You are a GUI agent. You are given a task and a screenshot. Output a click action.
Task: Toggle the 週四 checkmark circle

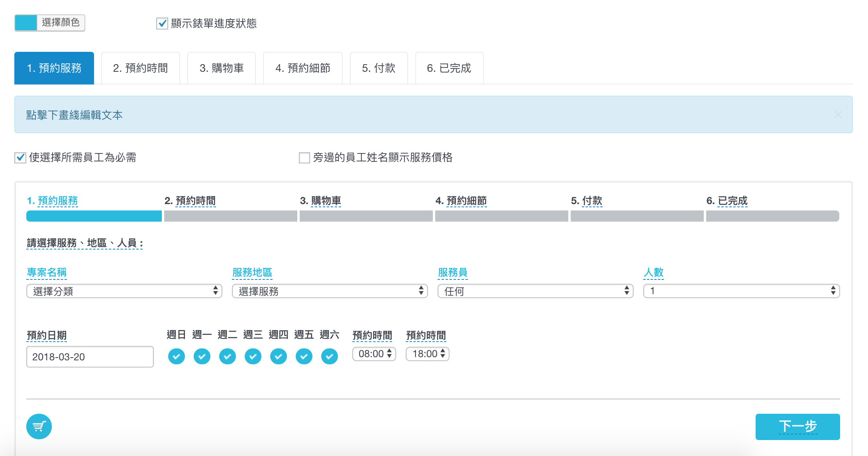point(279,356)
